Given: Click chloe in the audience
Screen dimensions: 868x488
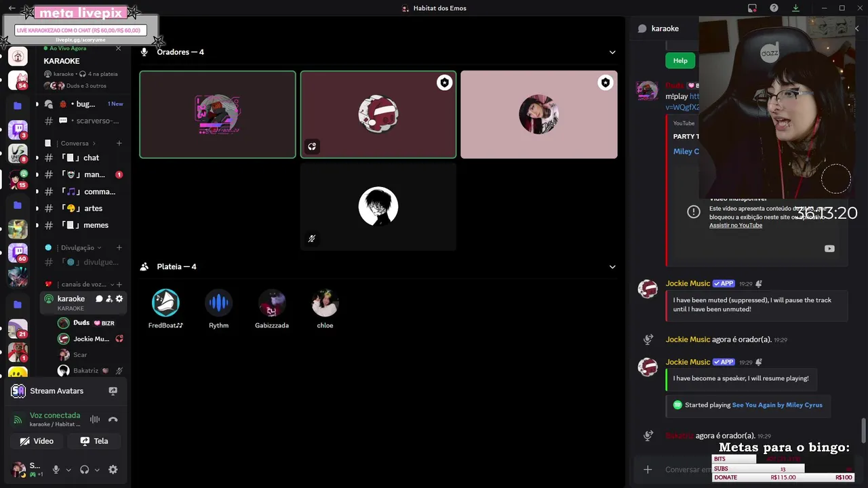Looking at the screenshot, I should [325, 309].
